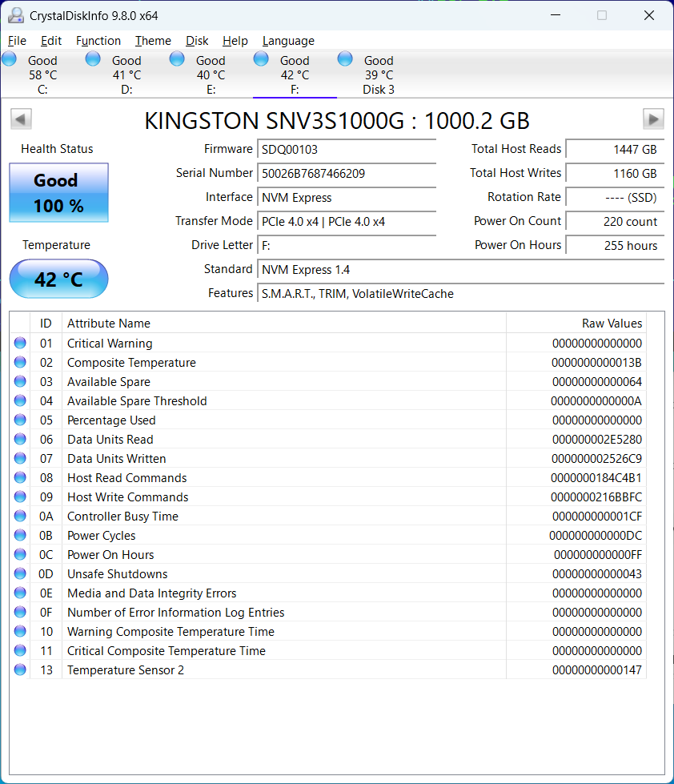This screenshot has width=674, height=784.
Task: Open the Language menu
Action: tap(288, 41)
